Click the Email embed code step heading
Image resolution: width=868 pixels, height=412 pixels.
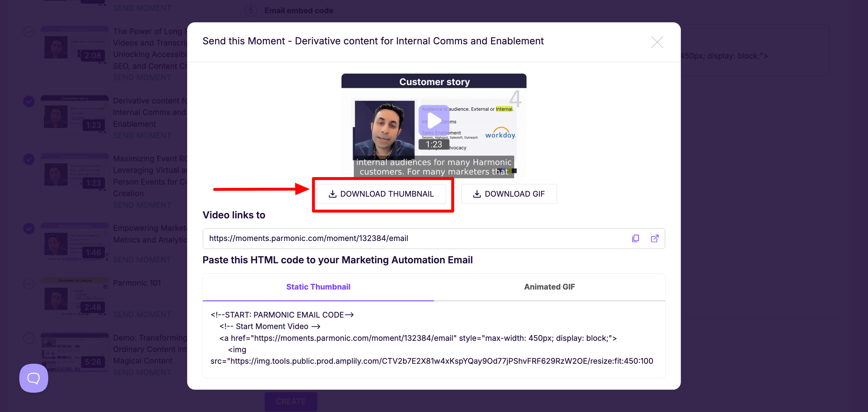[299, 11]
